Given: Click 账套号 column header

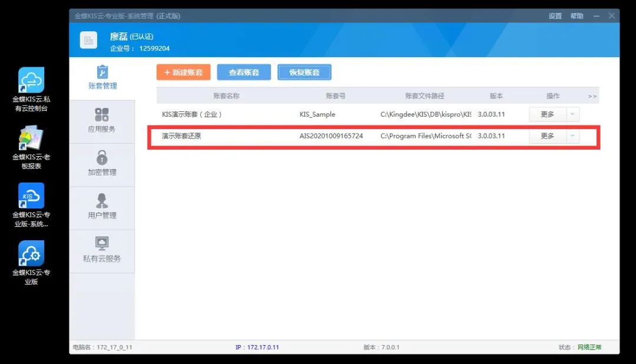Looking at the screenshot, I should (336, 96).
